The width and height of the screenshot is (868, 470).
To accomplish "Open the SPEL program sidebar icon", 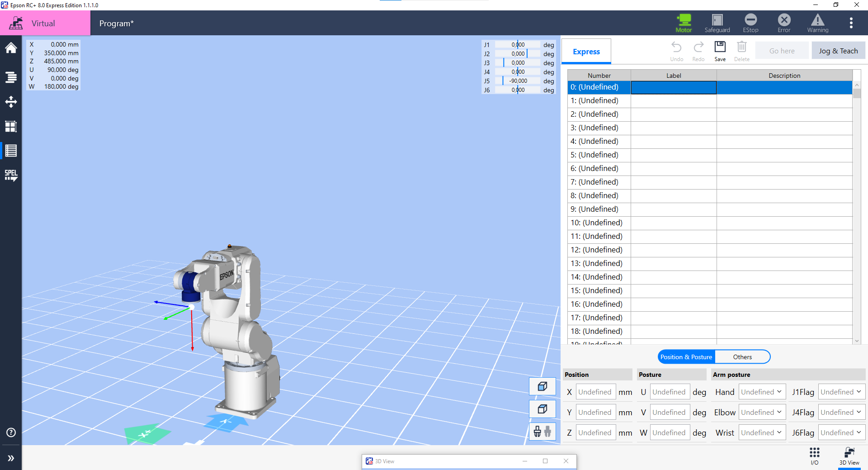I will click(x=11, y=175).
